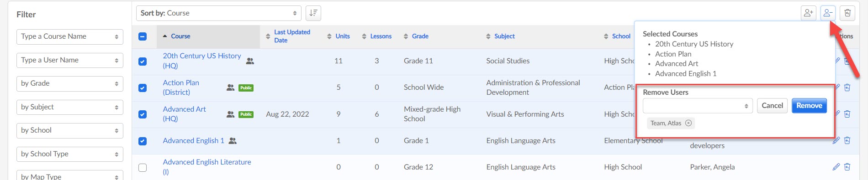Open the by Grade filter dropdown
This screenshot has height=180, width=868.
[x=70, y=83]
